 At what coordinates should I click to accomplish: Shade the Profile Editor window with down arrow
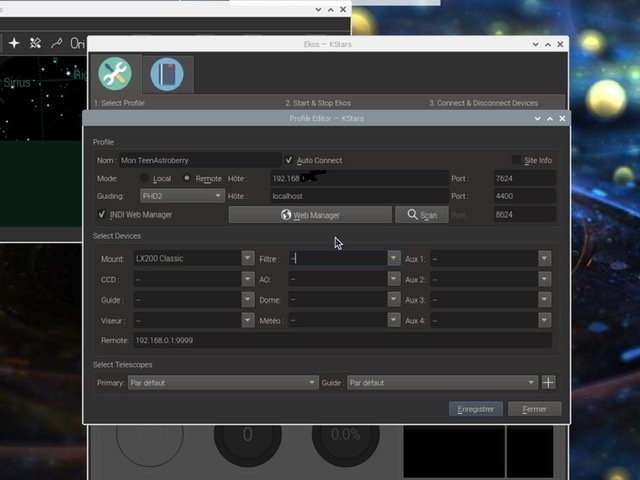[538, 118]
